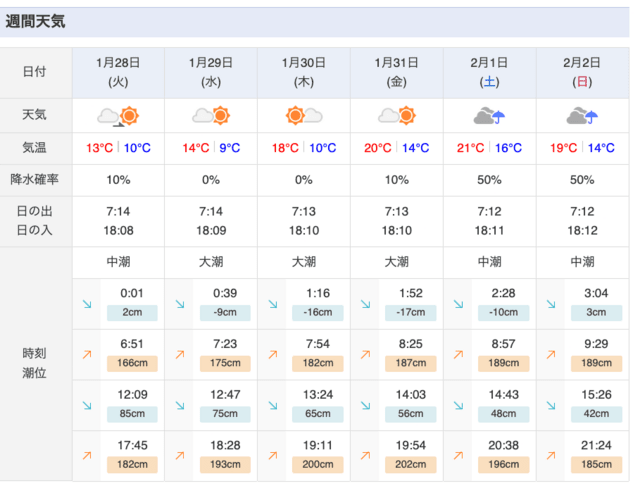Click the falling tide arrow beside 12:47

180,406
